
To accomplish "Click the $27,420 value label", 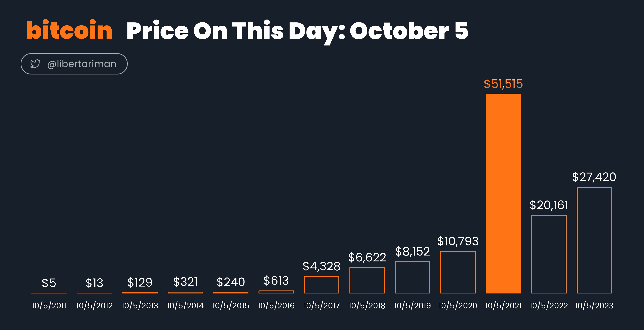I will 594,177.
